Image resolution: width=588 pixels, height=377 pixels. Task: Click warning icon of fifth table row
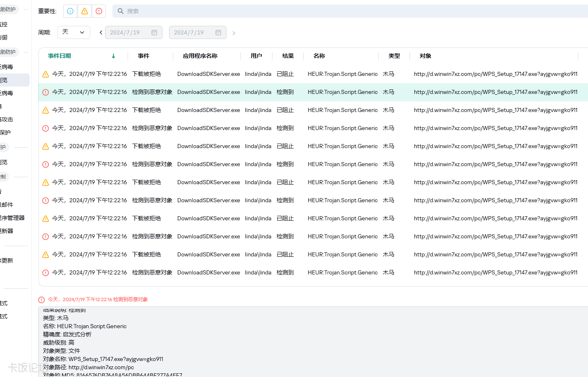click(46, 146)
